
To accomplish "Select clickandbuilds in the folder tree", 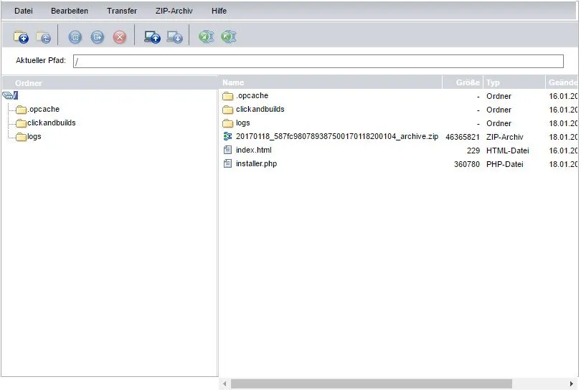I will click(52, 123).
